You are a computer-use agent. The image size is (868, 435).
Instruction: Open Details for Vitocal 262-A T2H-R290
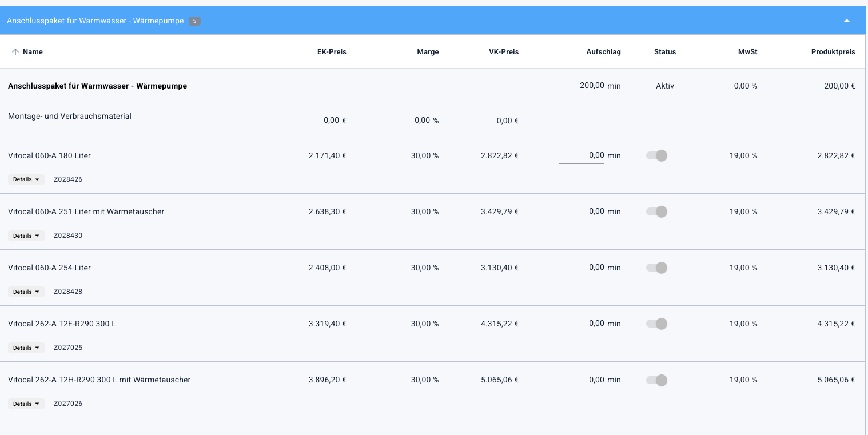26,404
